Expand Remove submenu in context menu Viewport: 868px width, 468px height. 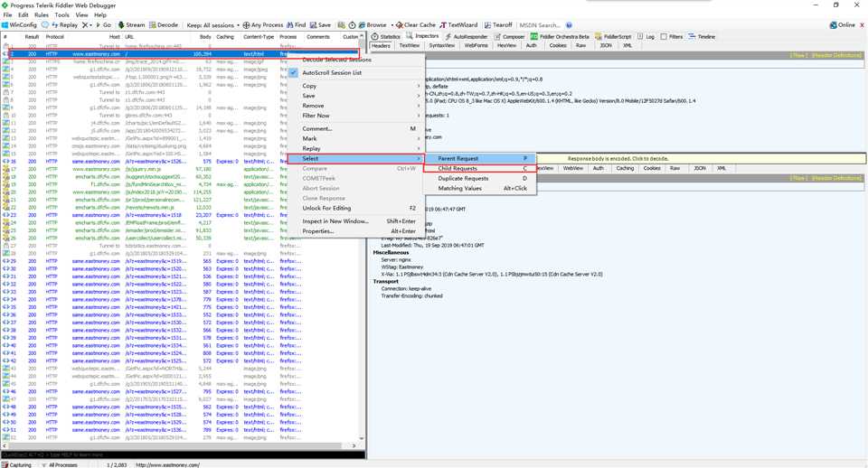pyautogui.click(x=356, y=106)
